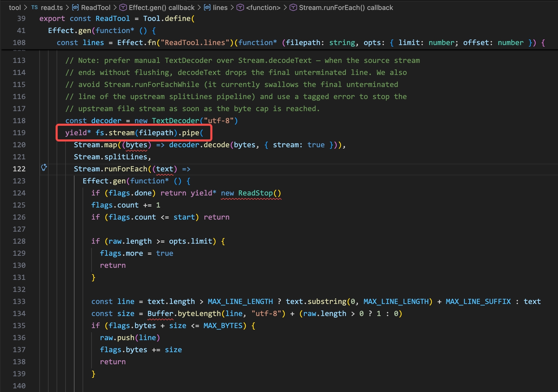Screen dimensions: 558x392
Task: Click the TS file icon in the breadcrumb
Action: 34,8
